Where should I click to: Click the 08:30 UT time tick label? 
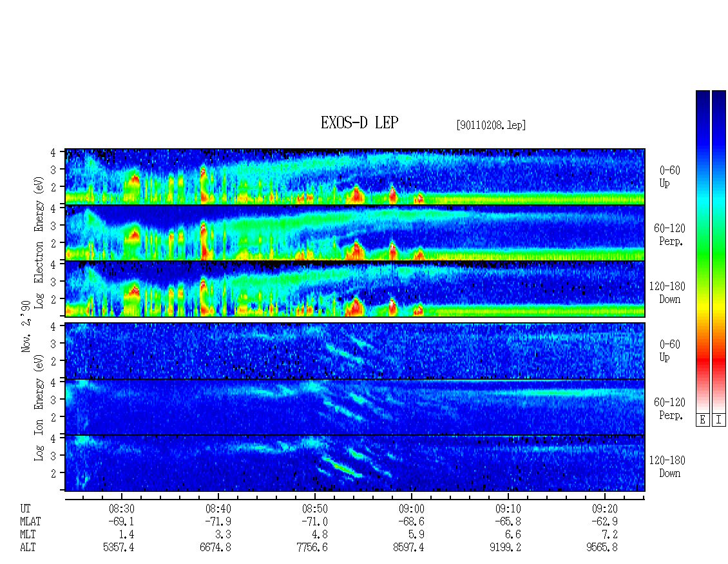click(x=122, y=509)
